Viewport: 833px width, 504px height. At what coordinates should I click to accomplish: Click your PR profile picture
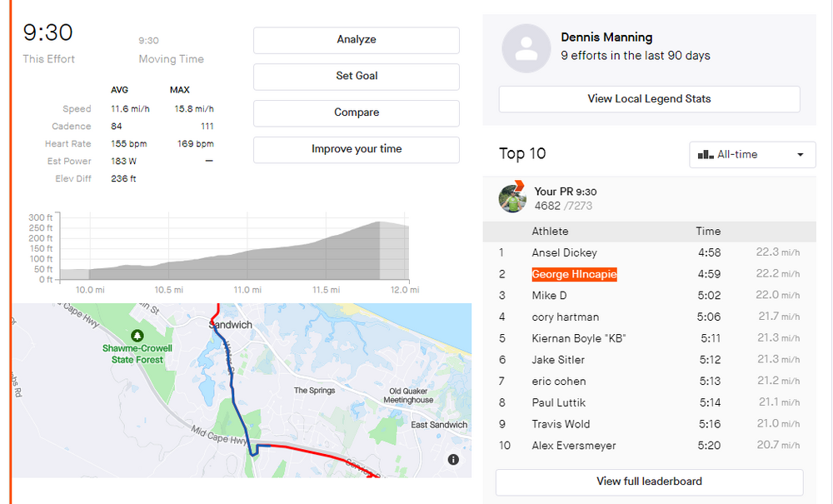[512, 198]
